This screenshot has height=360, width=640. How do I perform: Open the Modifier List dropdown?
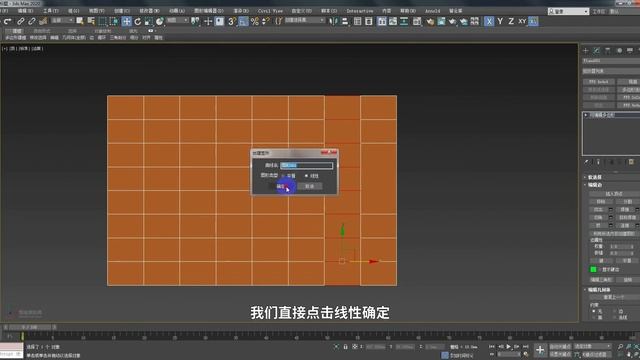611,71
